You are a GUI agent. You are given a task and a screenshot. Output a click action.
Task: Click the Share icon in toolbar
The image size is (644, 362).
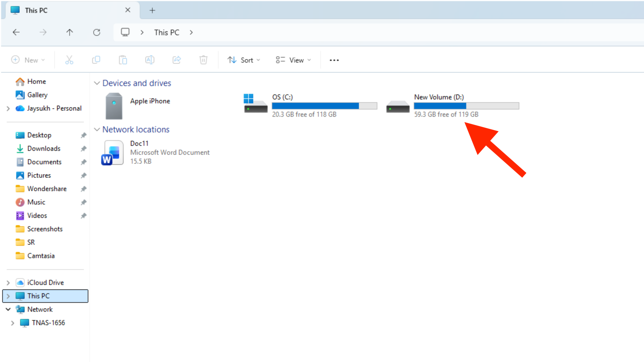coord(177,60)
